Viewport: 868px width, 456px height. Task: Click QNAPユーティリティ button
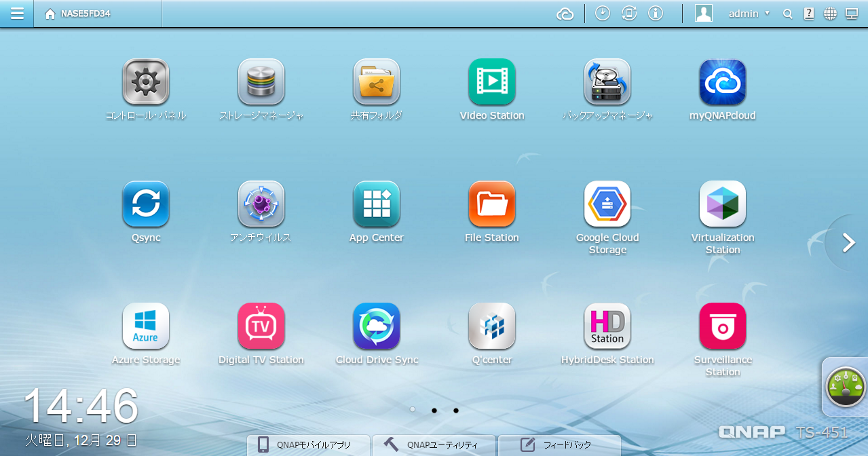coord(434,445)
